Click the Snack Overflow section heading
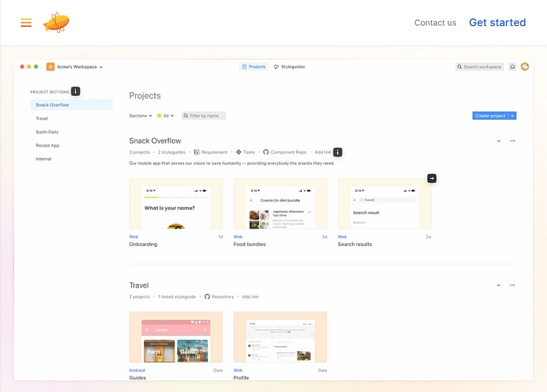547x392 pixels. tap(155, 141)
